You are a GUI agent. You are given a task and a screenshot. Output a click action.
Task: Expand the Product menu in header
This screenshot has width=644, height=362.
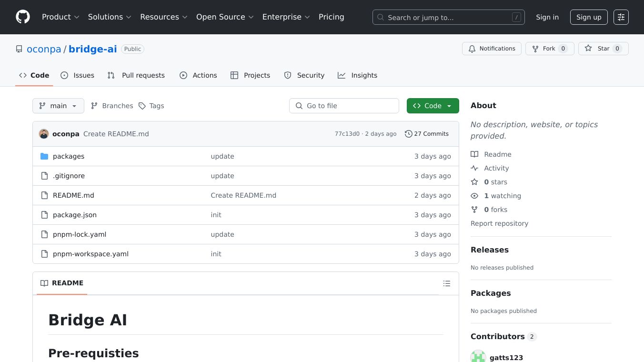pyautogui.click(x=60, y=17)
